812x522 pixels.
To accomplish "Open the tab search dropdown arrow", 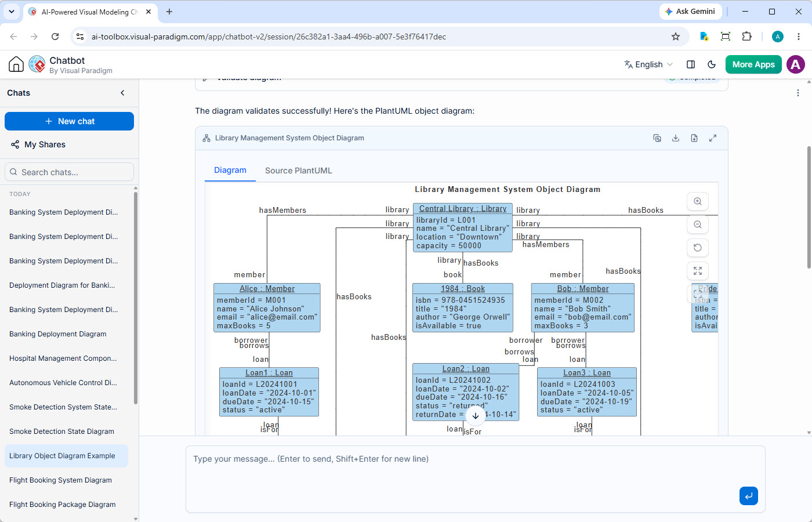I will coord(12,12).
